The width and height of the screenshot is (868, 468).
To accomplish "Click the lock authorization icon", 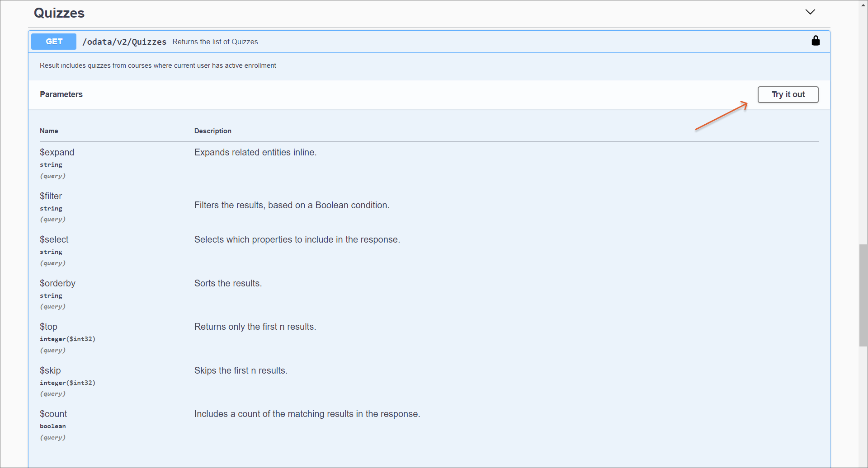I will (x=815, y=41).
